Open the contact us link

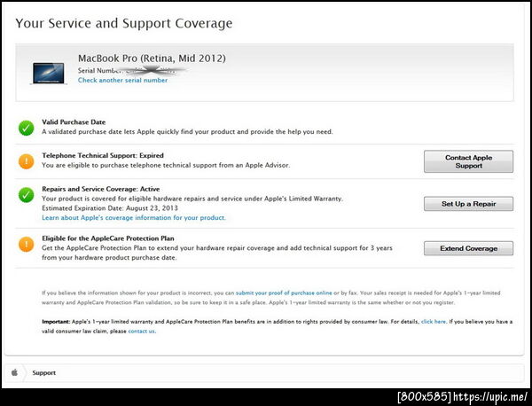coord(142,331)
